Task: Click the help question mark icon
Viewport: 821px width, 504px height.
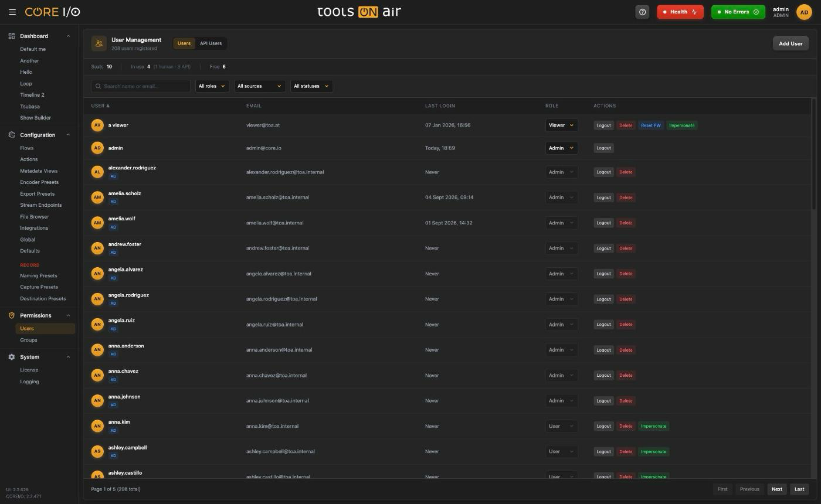Action: [x=642, y=12]
